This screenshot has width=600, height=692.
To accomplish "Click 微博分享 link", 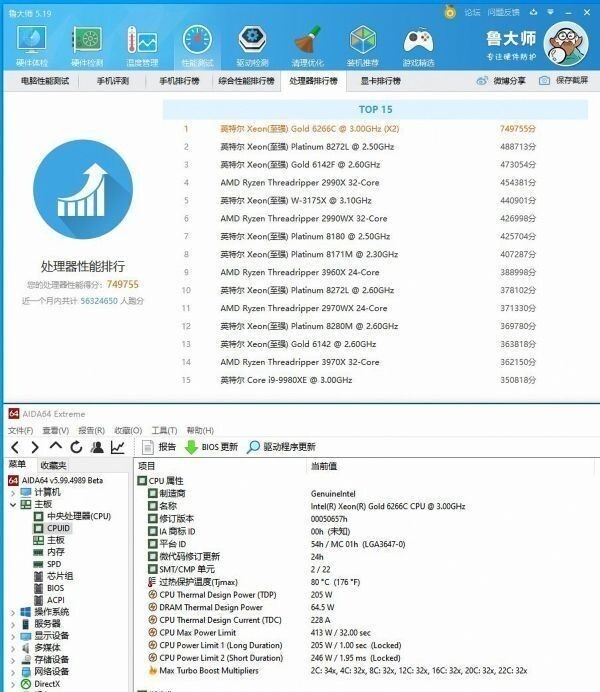I will pos(510,81).
